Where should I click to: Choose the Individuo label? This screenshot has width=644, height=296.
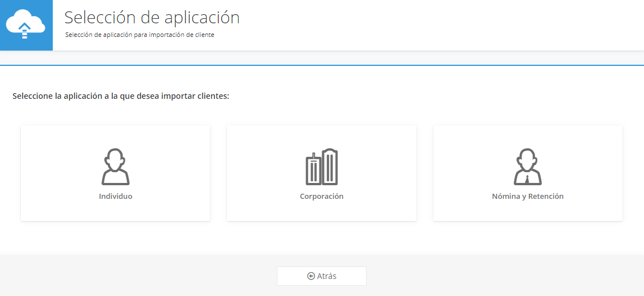(x=115, y=197)
